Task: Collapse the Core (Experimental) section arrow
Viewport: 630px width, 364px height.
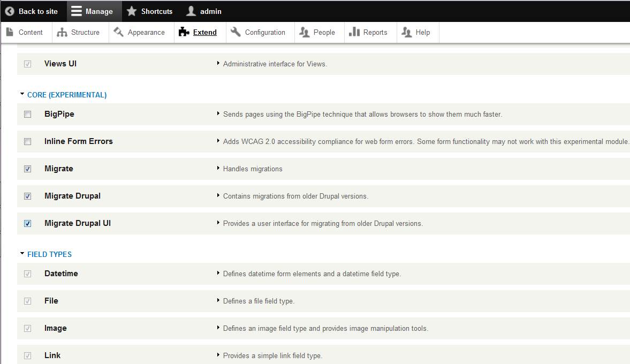Action: (x=22, y=94)
